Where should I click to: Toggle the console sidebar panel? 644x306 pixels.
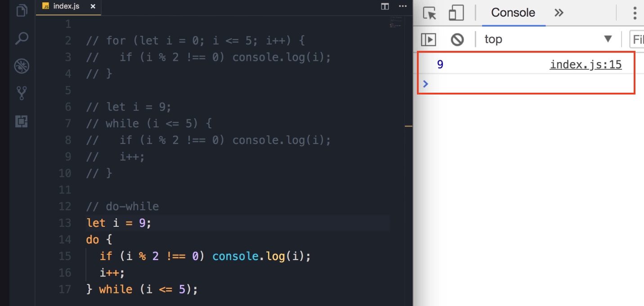coord(429,40)
